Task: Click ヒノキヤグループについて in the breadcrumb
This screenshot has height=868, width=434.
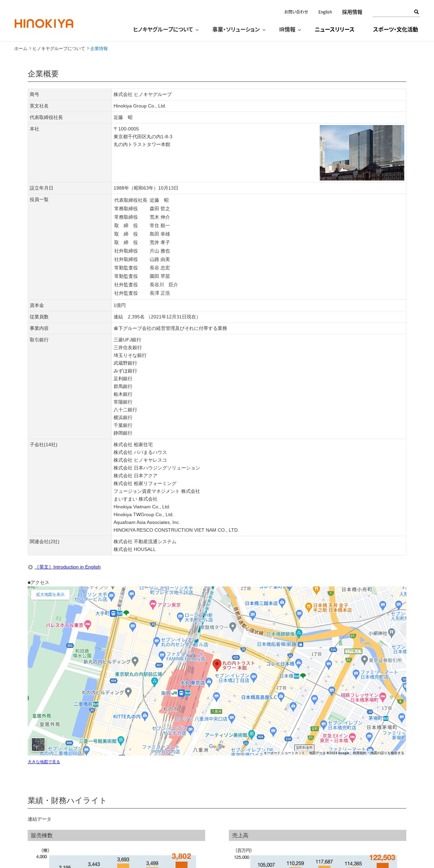Action: (x=59, y=49)
